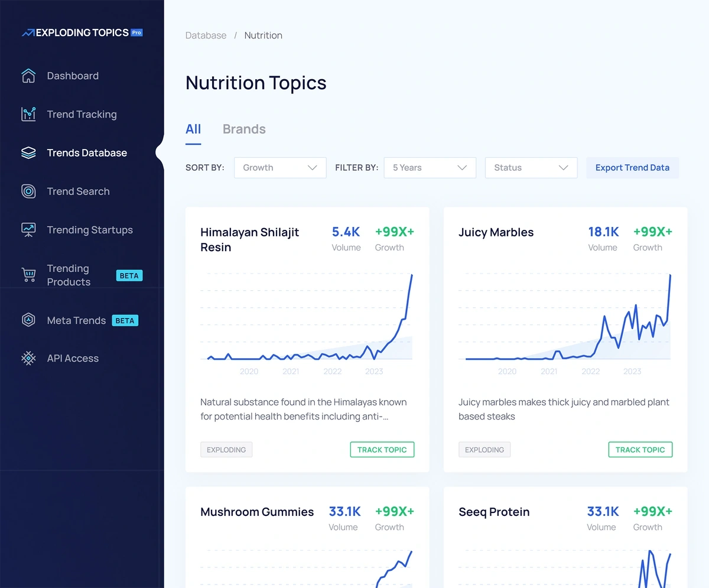This screenshot has height=588, width=709.
Task: Select Trends Database in sidebar
Action: coord(87,152)
